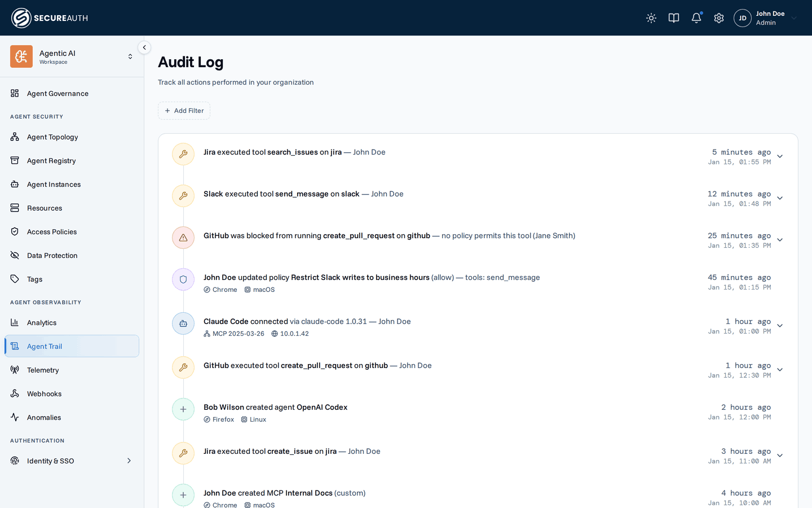Click the Webhooks icon
Image resolution: width=812 pixels, height=508 pixels.
click(15, 394)
